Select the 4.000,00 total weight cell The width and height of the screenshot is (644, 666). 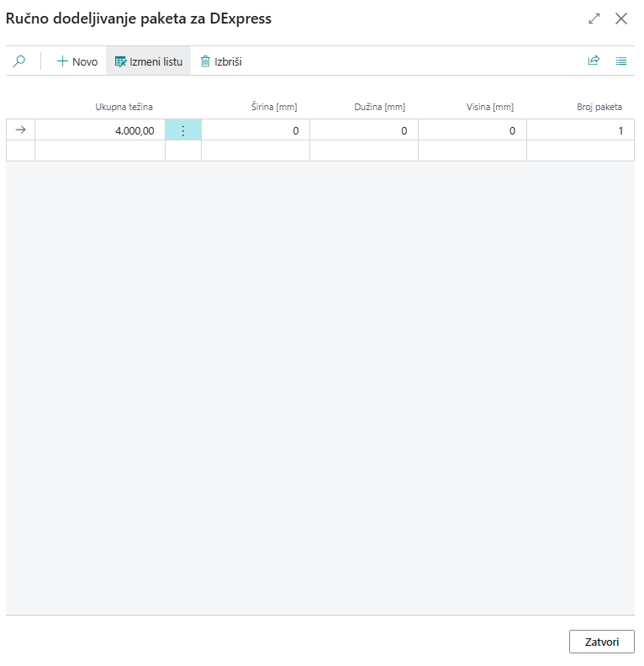point(100,130)
